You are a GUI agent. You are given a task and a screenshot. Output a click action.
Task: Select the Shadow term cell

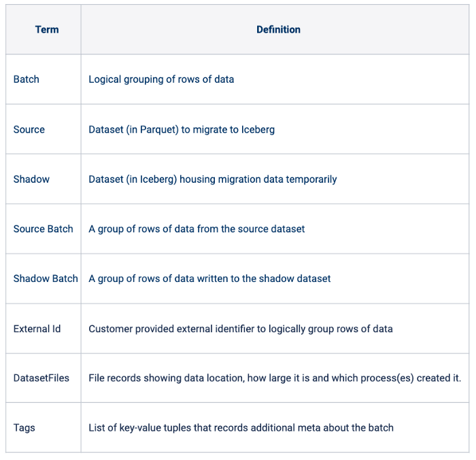(x=31, y=179)
